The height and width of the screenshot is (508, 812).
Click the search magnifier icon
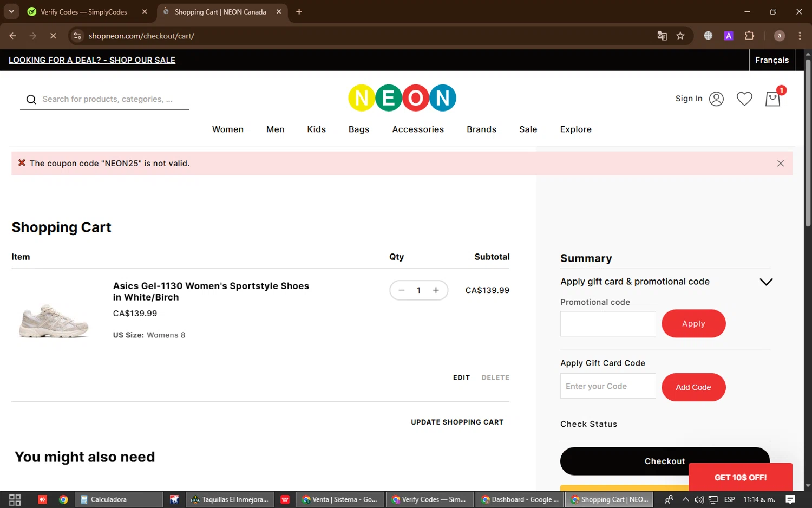pos(31,99)
